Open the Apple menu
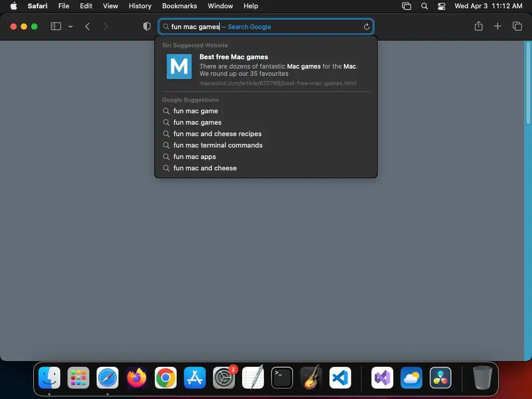This screenshot has height=399, width=532. [x=14, y=6]
